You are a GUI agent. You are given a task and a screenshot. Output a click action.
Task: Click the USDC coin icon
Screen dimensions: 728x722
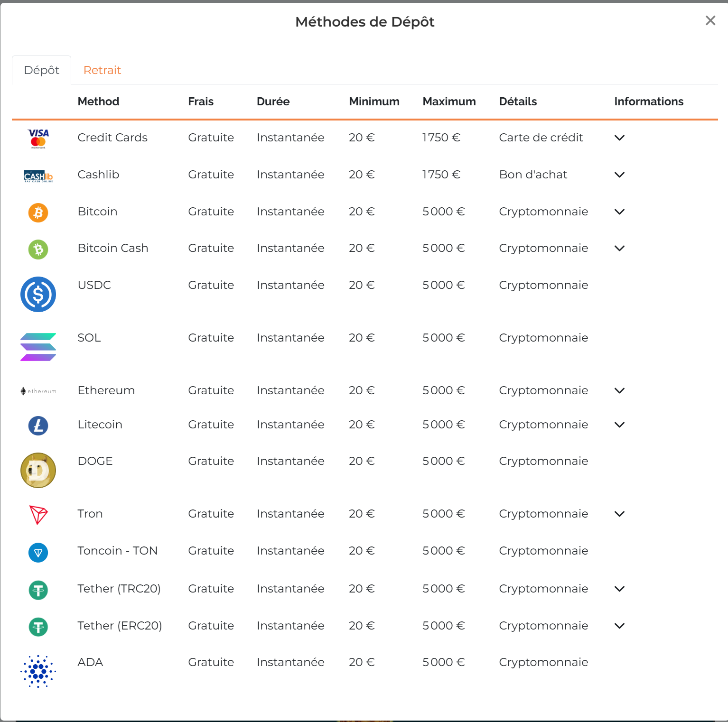[38, 294]
